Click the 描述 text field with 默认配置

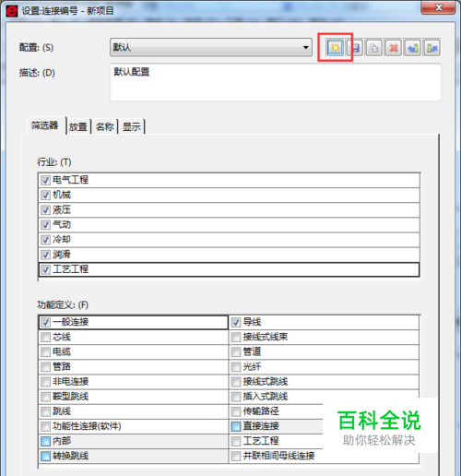276,82
